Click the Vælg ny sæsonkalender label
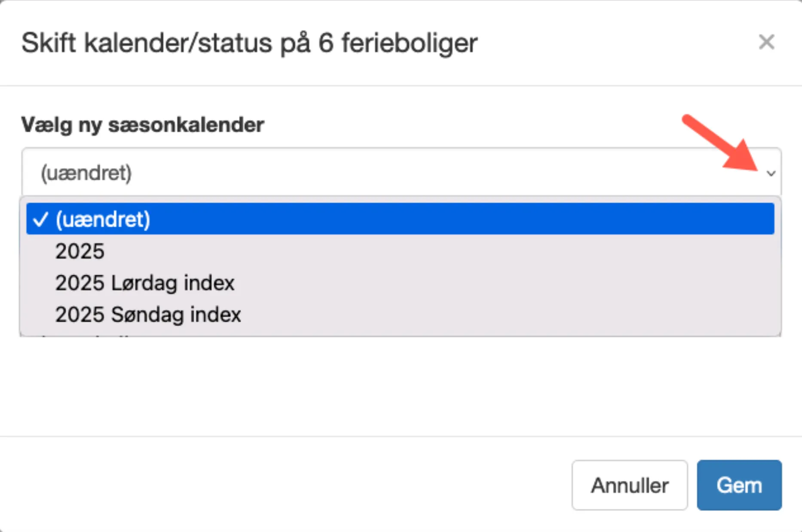The height and width of the screenshot is (532, 802). pyautogui.click(x=143, y=125)
